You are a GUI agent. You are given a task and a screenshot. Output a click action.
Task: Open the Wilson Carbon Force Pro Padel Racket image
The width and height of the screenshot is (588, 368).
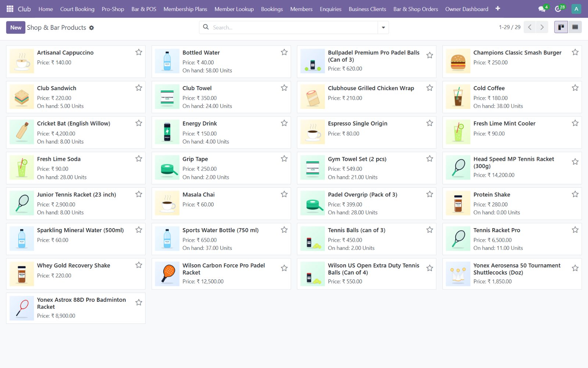click(x=167, y=274)
